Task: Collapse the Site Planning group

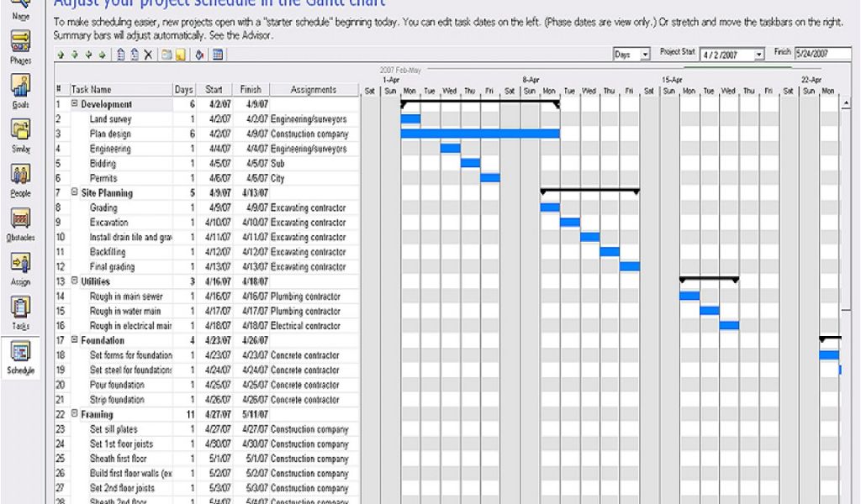Action: click(x=75, y=192)
